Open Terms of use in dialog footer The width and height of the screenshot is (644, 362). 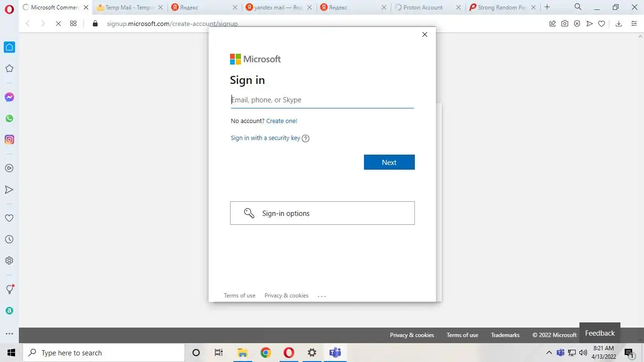[x=239, y=296]
